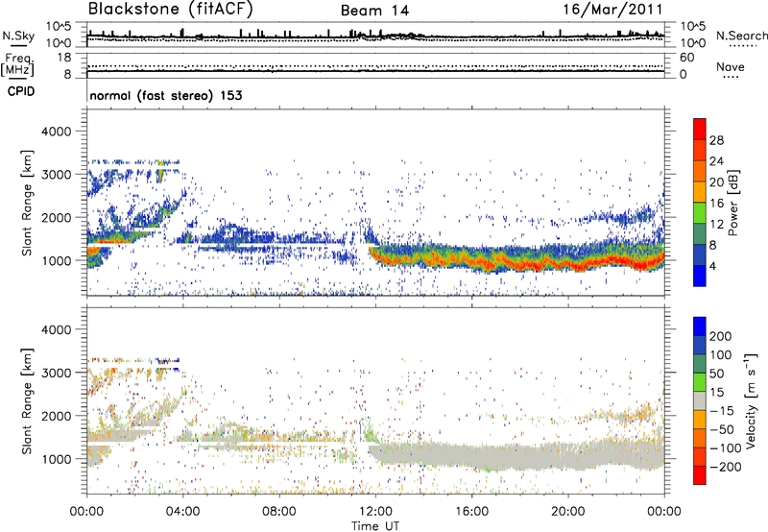Screen dimensions: 768x532
Task: Click the "Nave" legend label
Action: coord(731,66)
